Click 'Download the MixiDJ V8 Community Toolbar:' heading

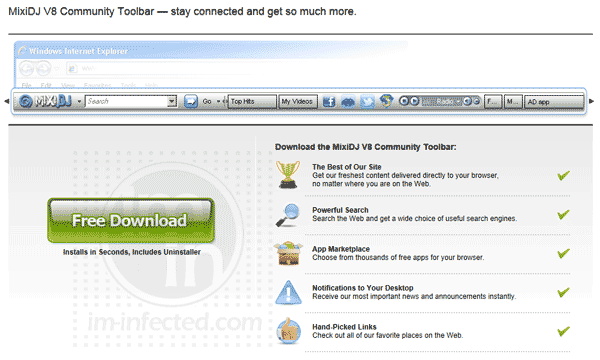365,147
